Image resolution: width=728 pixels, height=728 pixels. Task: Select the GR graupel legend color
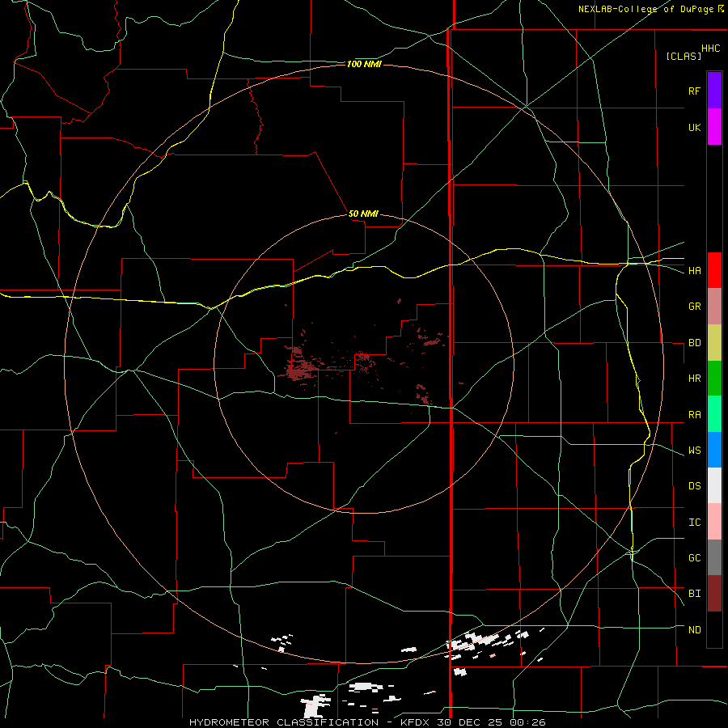[x=714, y=307]
